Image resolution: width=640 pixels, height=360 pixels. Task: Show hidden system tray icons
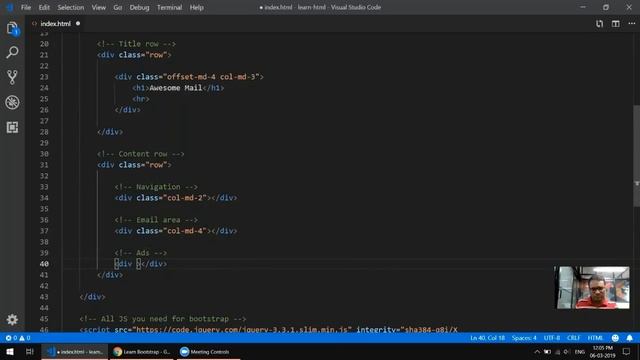pyautogui.click(x=537, y=351)
